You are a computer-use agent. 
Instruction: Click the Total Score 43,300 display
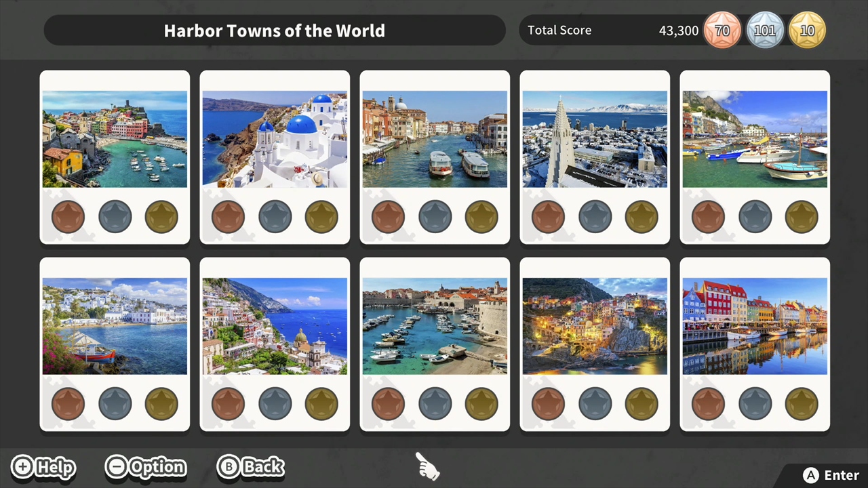click(x=610, y=30)
